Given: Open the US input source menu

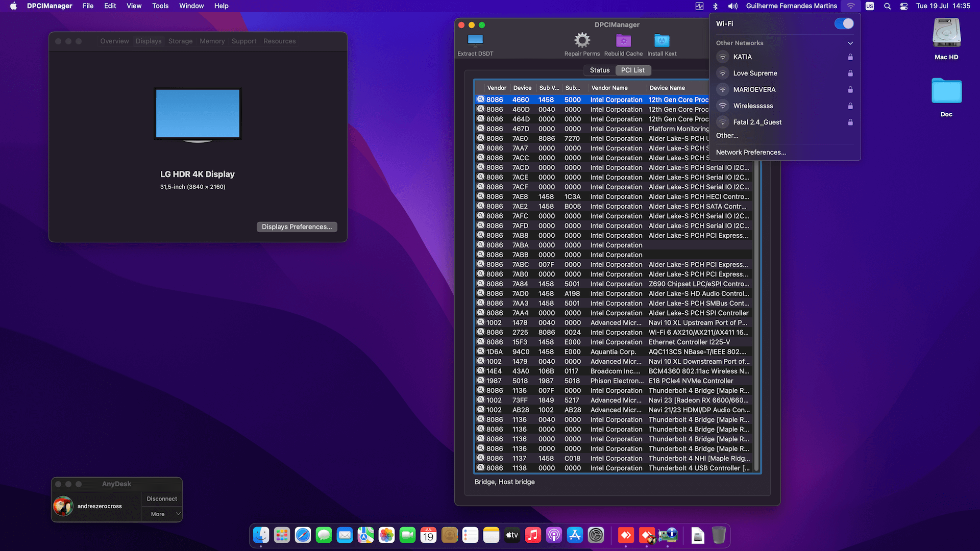Looking at the screenshot, I should click(869, 6).
